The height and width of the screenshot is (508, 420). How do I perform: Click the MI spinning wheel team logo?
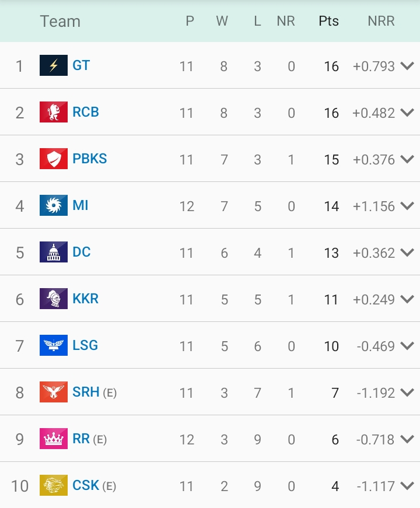pyautogui.click(x=54, y=205)
